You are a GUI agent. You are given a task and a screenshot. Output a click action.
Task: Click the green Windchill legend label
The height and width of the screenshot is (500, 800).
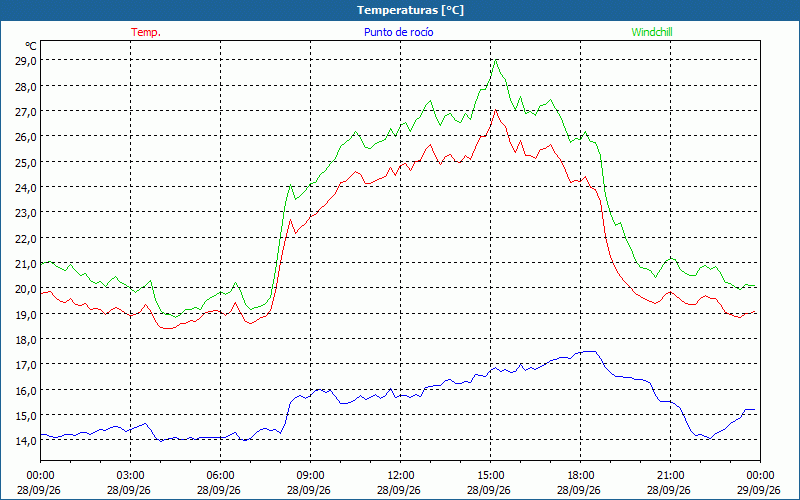point(652,32)
